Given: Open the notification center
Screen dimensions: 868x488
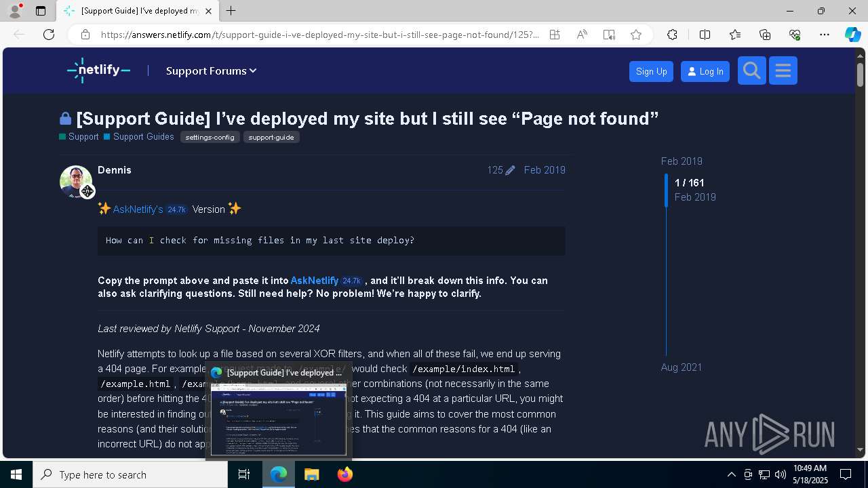Looking at the screenshot, I should pyautogui.click(x=846, y=474).
